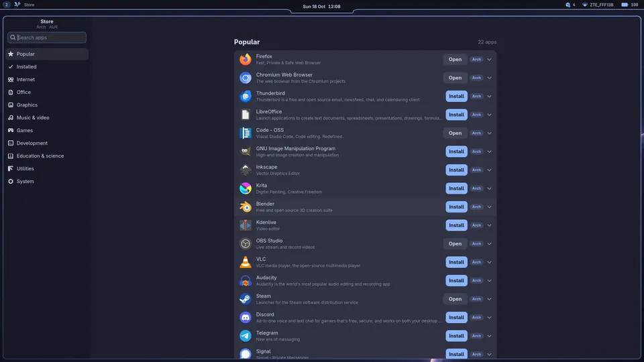Install Blender

click(x=456, y=207)
